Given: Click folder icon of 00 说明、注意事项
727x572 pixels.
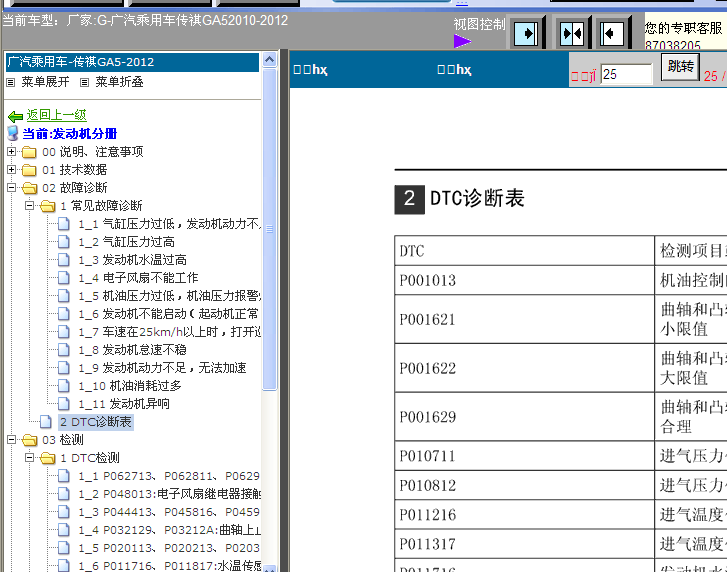Looking at the screenshot, I should pyautogui.click(x=29, y=152).
